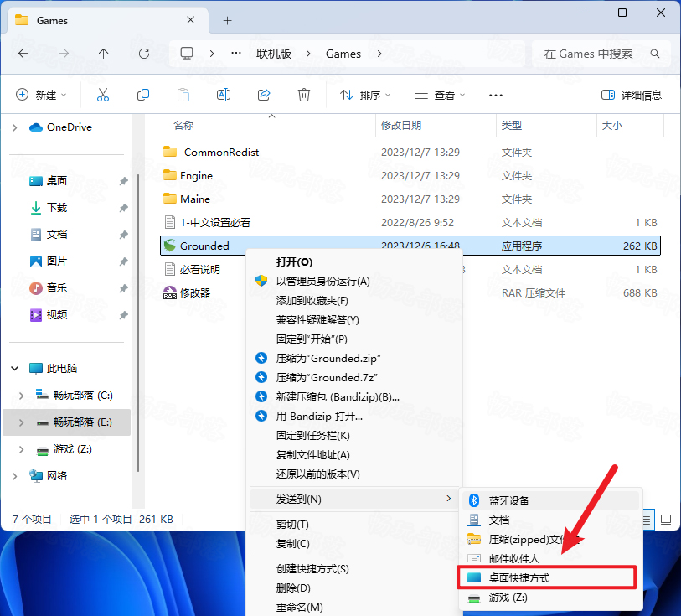Viewport: 681px width, 616px height.
Task: Click the breadcrumb ellipsis in address bar
Action: point(236,54)
